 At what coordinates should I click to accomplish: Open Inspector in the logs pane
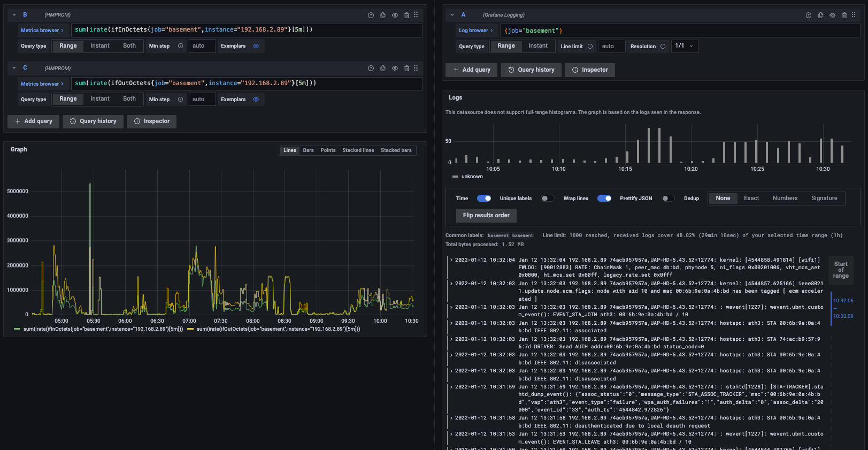(x=589, y=70)
